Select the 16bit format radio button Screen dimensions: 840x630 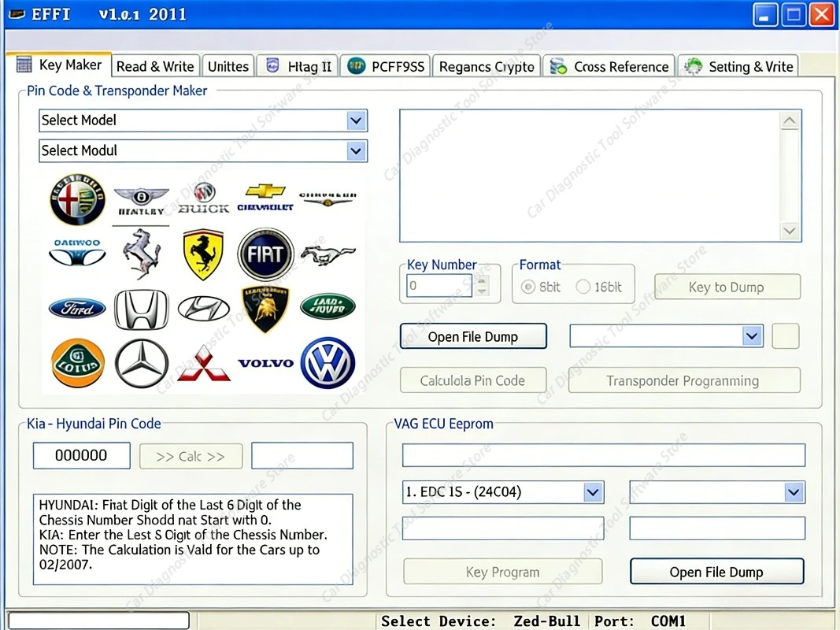(583, 287)
